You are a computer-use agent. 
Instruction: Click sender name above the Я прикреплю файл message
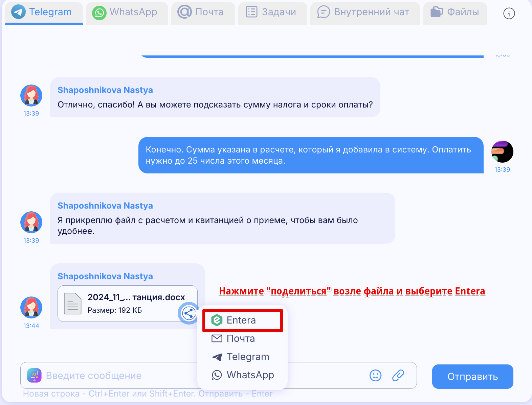coord(105,206)
